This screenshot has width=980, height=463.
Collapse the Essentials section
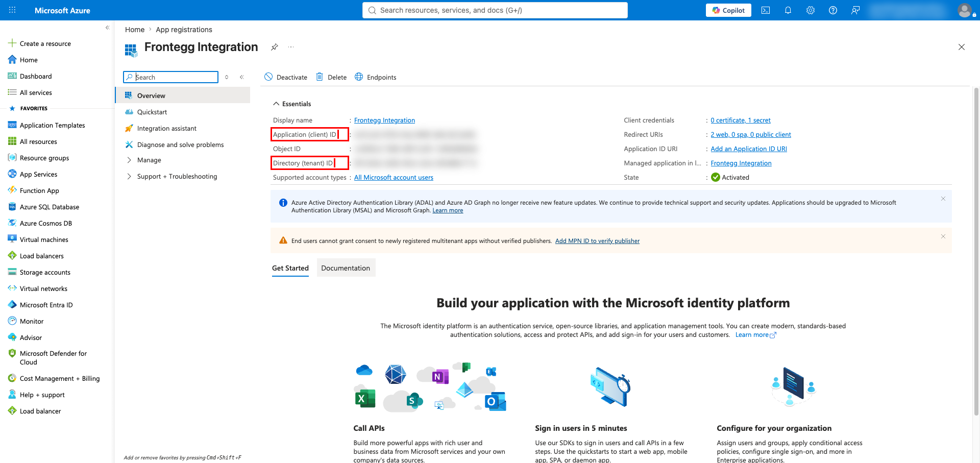coord(292,104)
